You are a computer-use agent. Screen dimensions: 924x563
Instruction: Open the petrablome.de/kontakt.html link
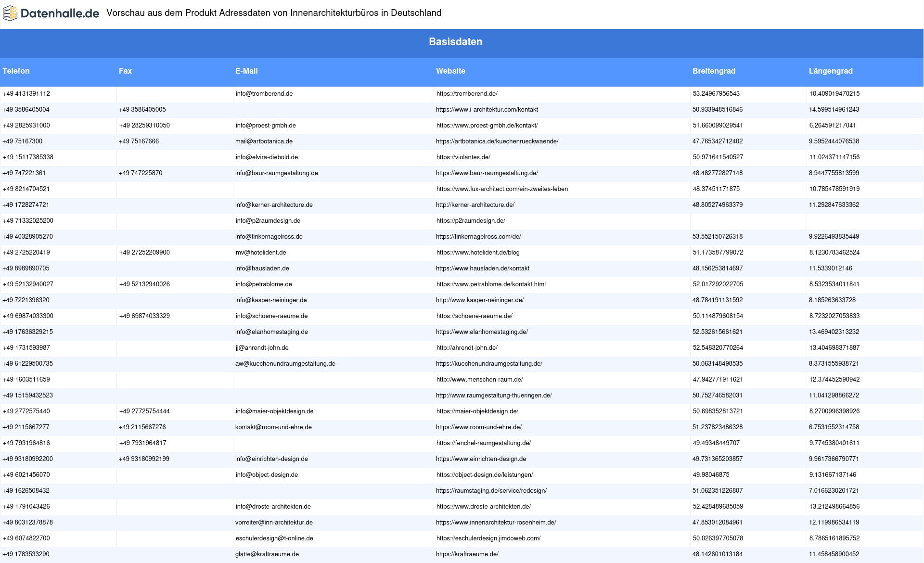click(x=491, y=284)
